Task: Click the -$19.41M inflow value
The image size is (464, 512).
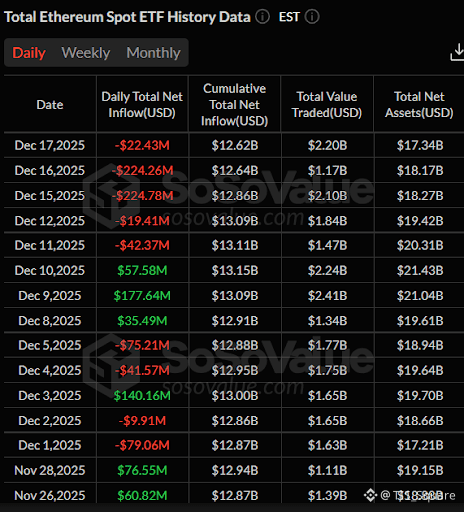Action: point(142,221)
